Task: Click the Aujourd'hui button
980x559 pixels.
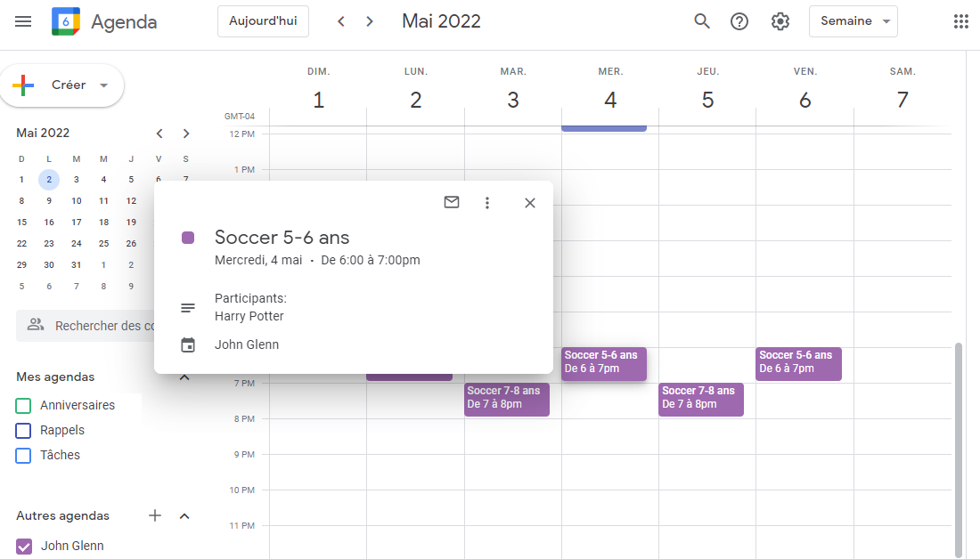Action: pyautogui.click(x=263, y=21)
